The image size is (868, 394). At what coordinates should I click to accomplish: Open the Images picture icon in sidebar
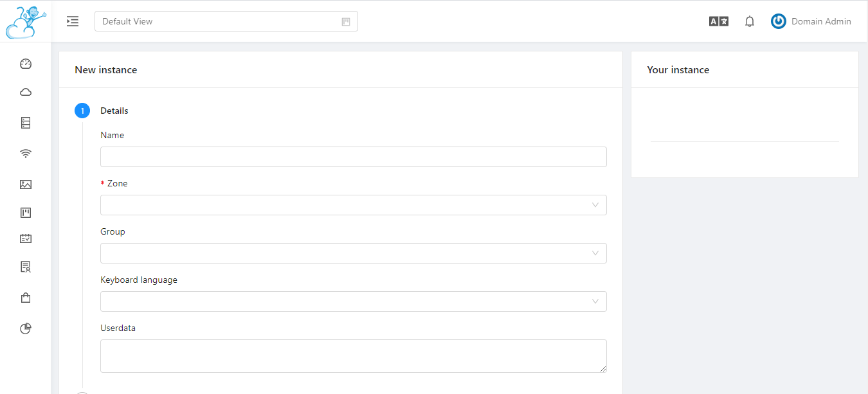[26, 184]
